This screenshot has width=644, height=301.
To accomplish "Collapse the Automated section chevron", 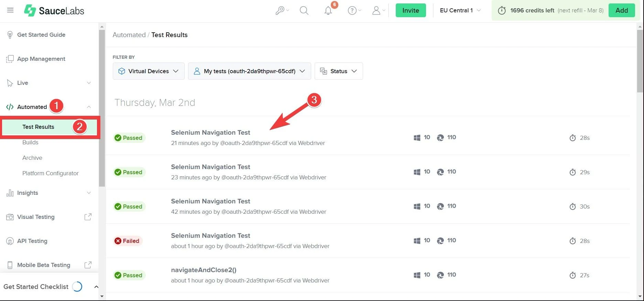I will (x=89, y=107).
